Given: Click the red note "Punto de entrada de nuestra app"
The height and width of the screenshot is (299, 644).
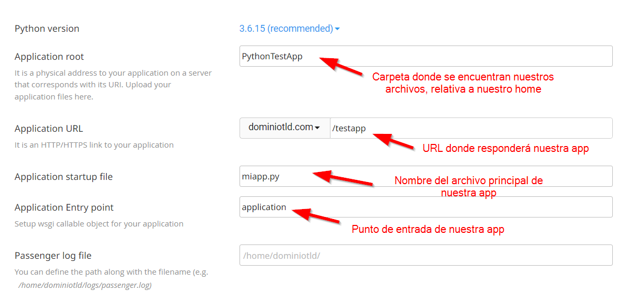Looking at the screenshot, I should pos(428,230).
